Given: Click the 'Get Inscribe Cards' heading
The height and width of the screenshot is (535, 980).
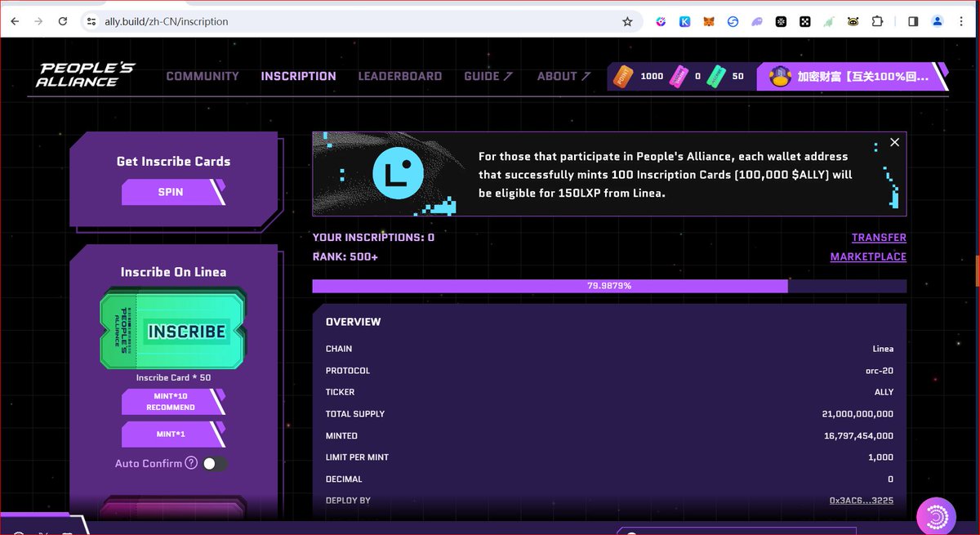Looking at the screenshot, I should pos(173,162).
